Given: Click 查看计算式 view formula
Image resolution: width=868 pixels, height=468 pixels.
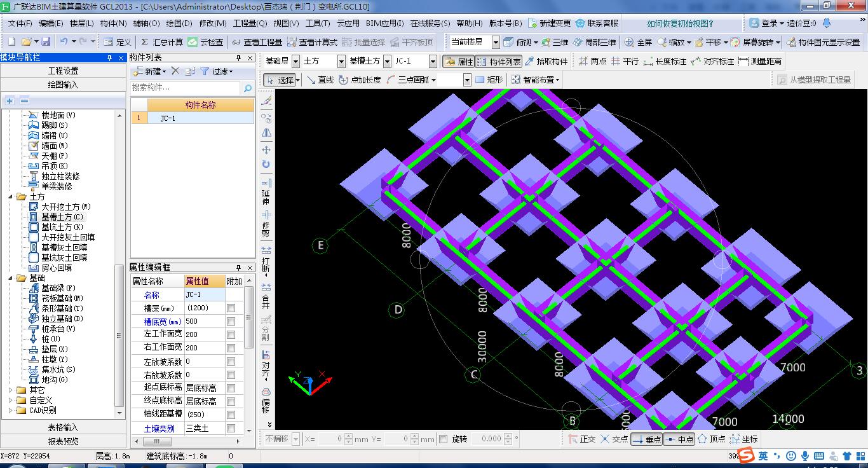Looking at the screenshot, I should [x=311, y=42].
